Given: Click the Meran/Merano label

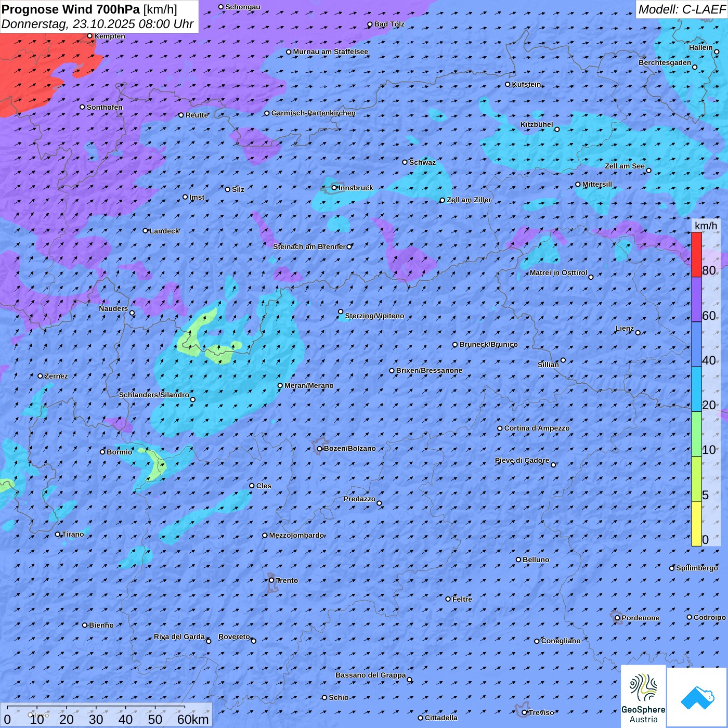Looking at the screenshot, I should 309,385.
